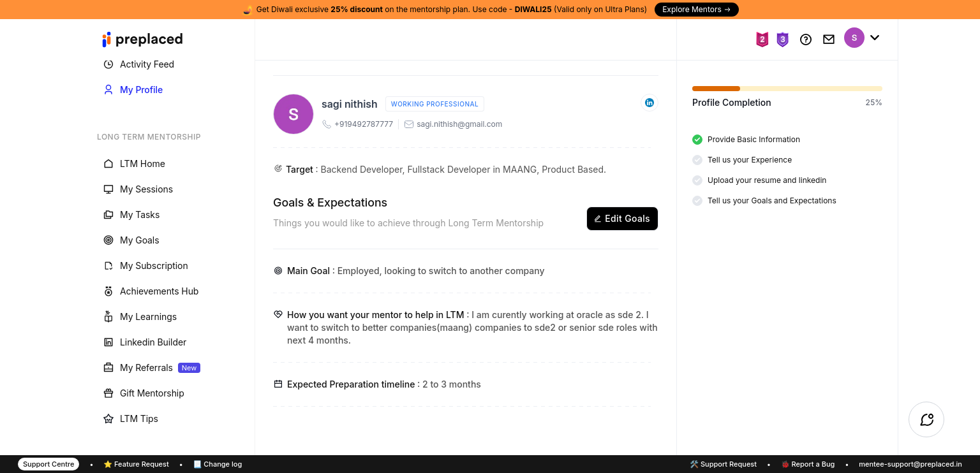The height and width of the screenshot is (473, 980).
Task: Click the My Goals target icon
Action: [x=108, y=240]
